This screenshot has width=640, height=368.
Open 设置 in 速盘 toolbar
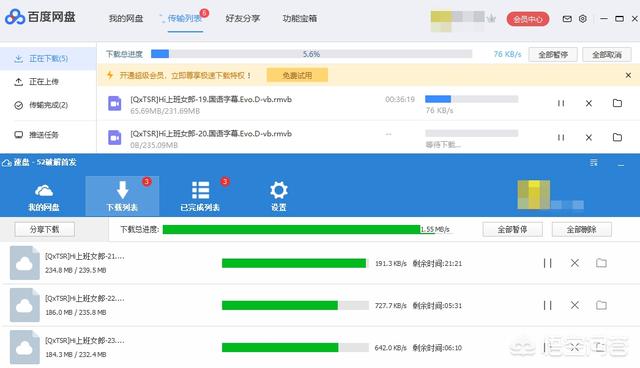[279, 197]
